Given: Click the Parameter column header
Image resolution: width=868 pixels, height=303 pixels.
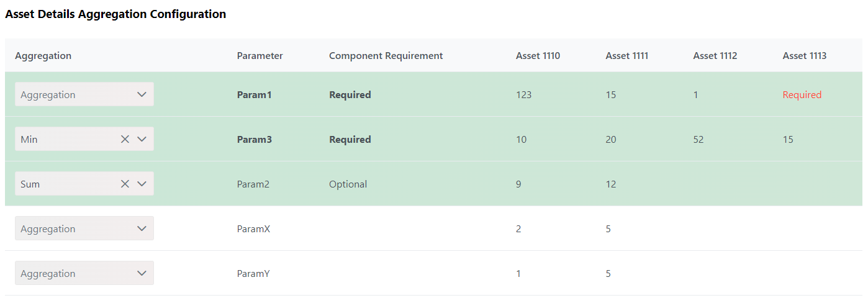Looking at the screenshot, I should (260, 56).
